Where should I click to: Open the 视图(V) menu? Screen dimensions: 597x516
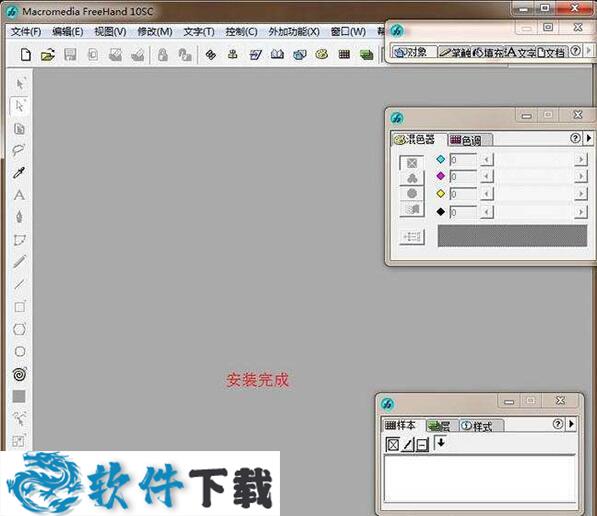coord(110,32)
